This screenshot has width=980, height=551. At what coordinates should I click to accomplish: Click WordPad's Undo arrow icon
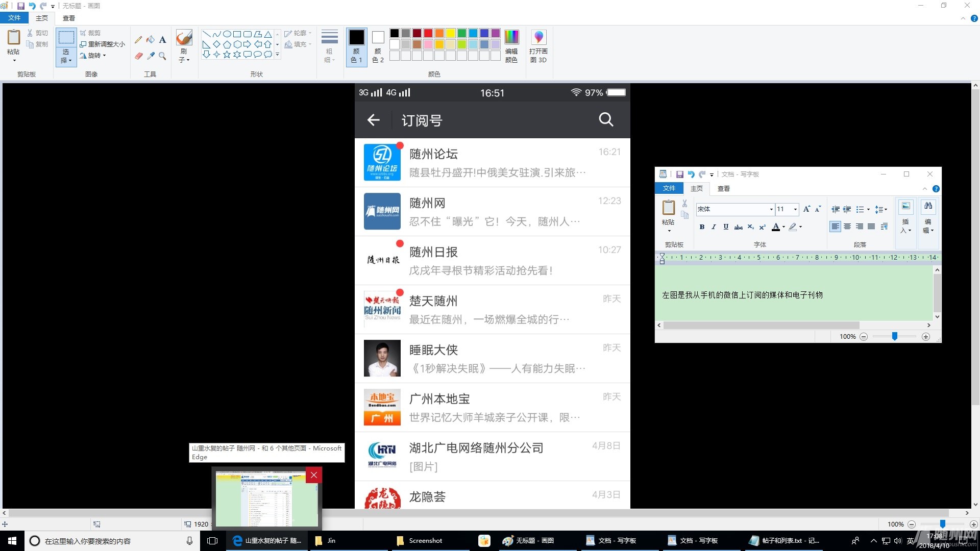pyautogui.click(x=691, y=174)
